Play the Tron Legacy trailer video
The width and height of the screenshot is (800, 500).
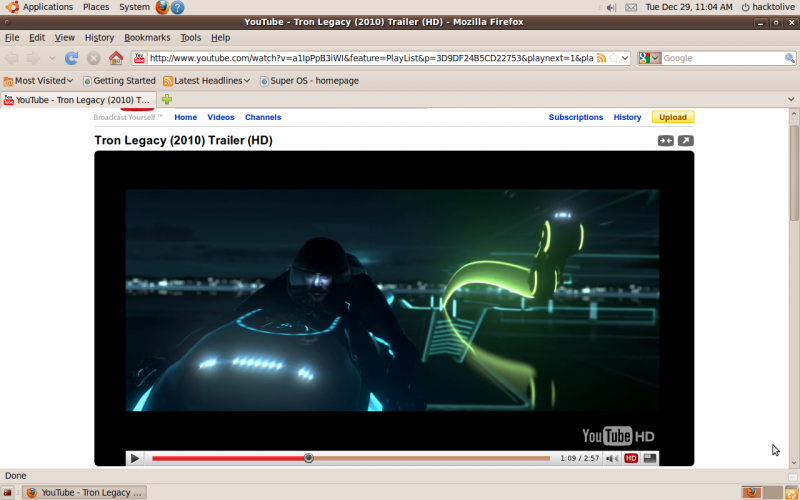(x=135, y=458)
